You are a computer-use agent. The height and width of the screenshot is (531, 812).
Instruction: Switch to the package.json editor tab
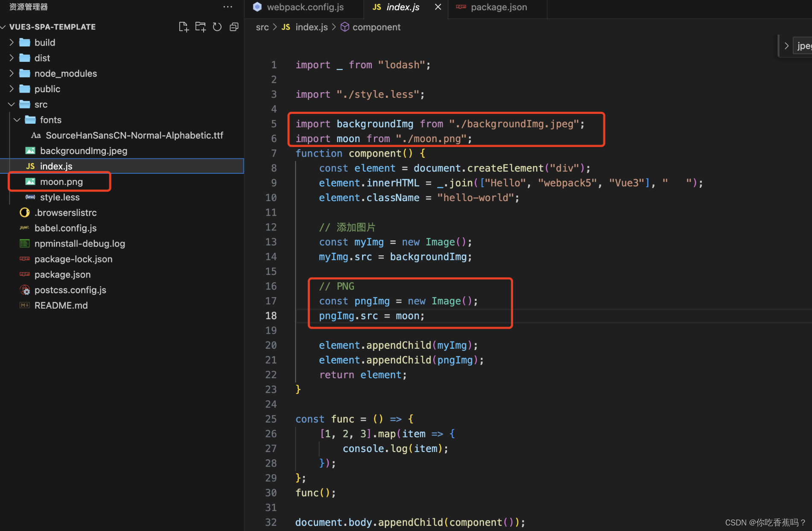point(498,7)
